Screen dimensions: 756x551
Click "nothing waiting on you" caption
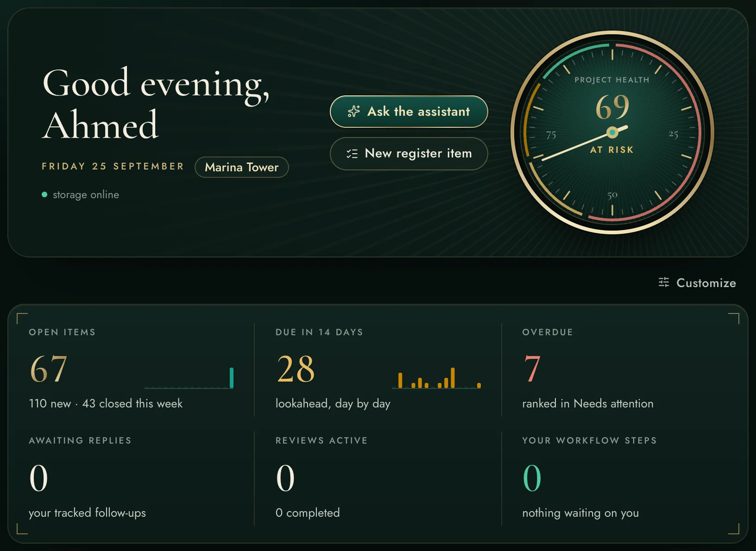click(580, 513)
